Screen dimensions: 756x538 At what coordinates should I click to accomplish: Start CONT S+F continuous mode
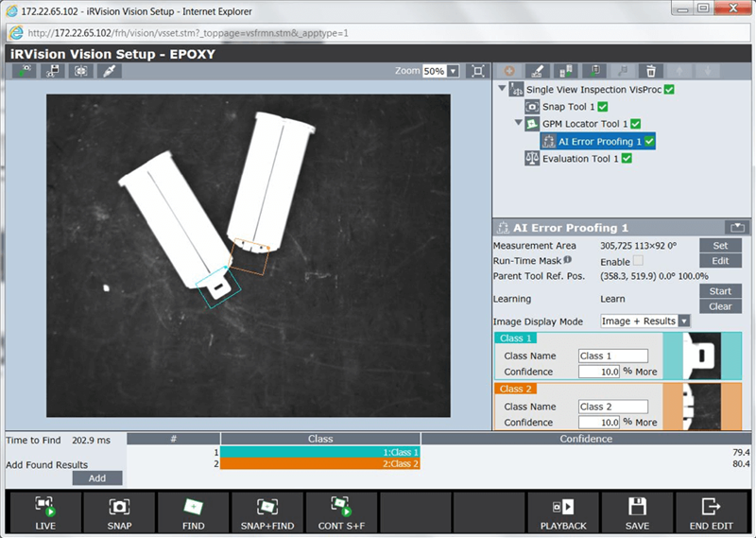(x=340, y=513)
